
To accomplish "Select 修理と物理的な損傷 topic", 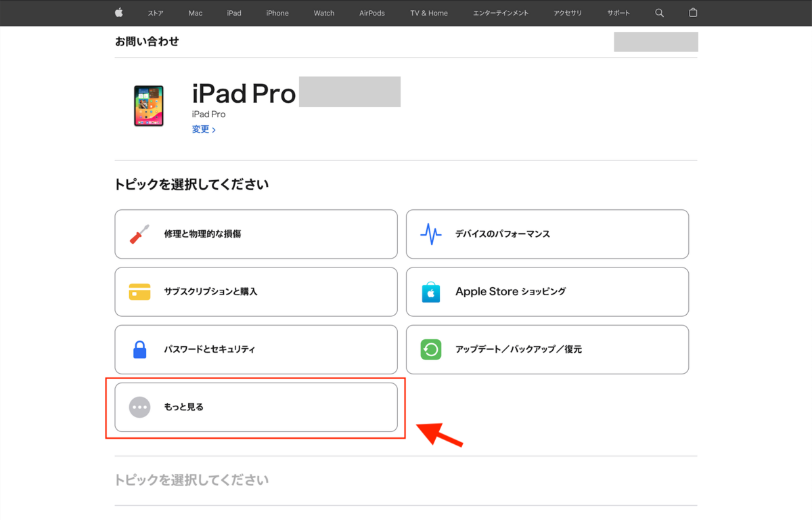I will tap(256, 234).
